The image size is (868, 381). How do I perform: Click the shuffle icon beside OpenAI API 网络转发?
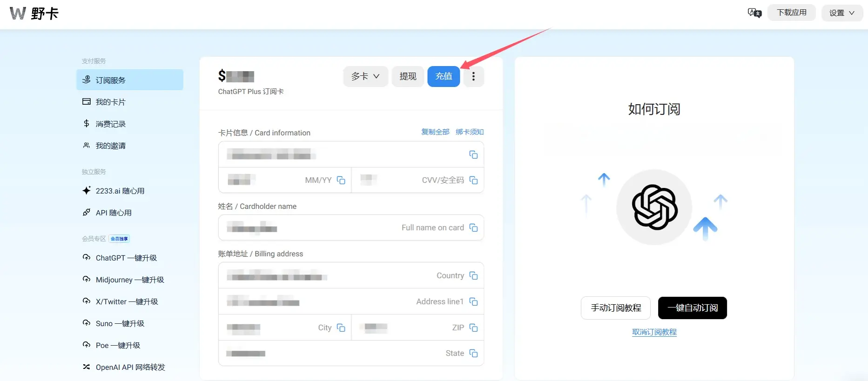pos(86,367)
